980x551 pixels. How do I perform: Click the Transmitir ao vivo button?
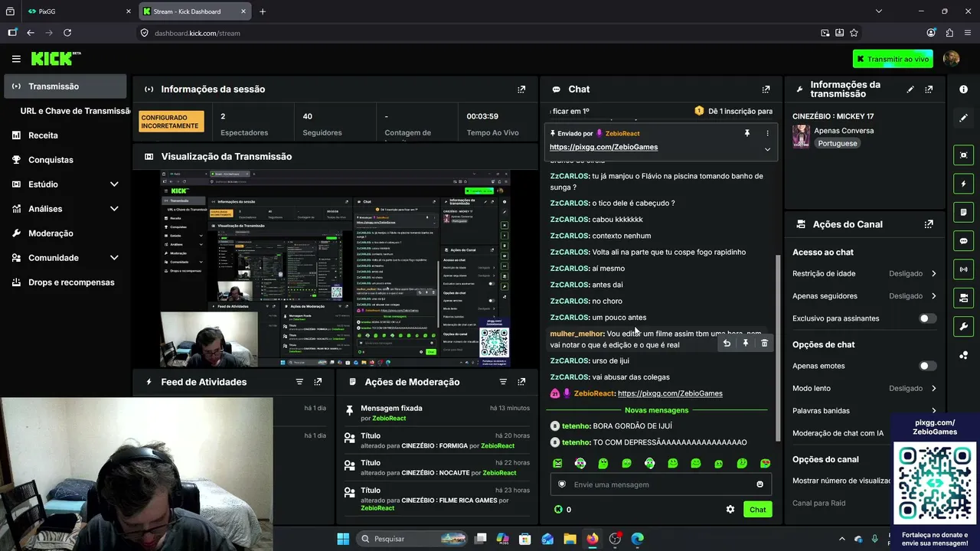tap(893, 59)
